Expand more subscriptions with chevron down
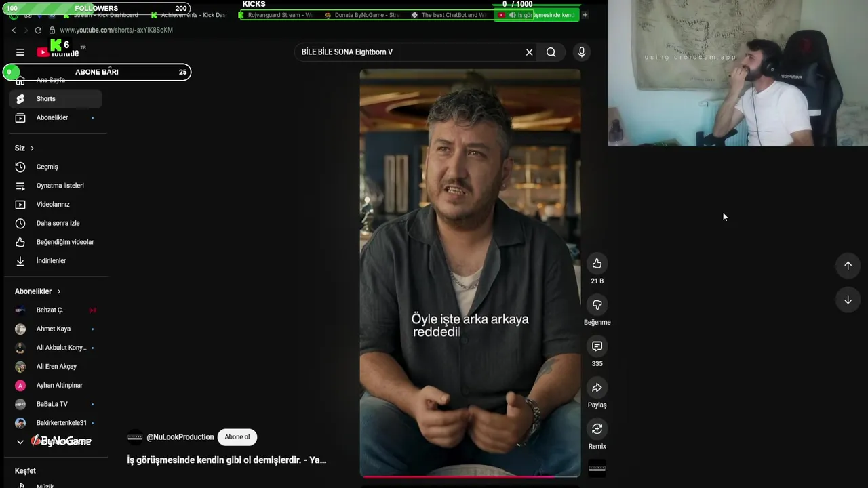 tap(20, 442)
